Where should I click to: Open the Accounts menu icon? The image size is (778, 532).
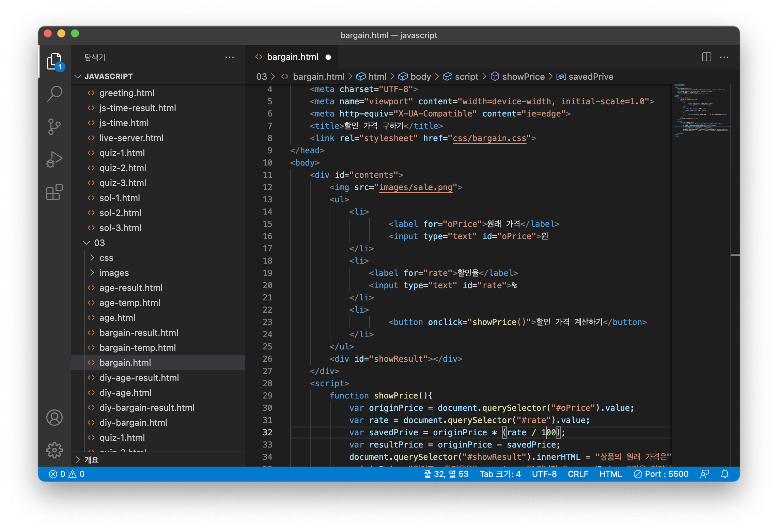55,418
